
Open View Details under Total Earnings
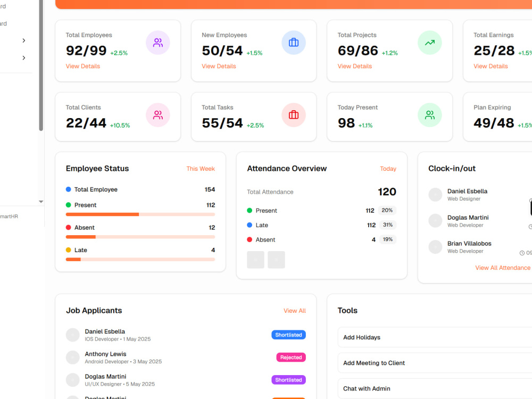coord(491,66)
